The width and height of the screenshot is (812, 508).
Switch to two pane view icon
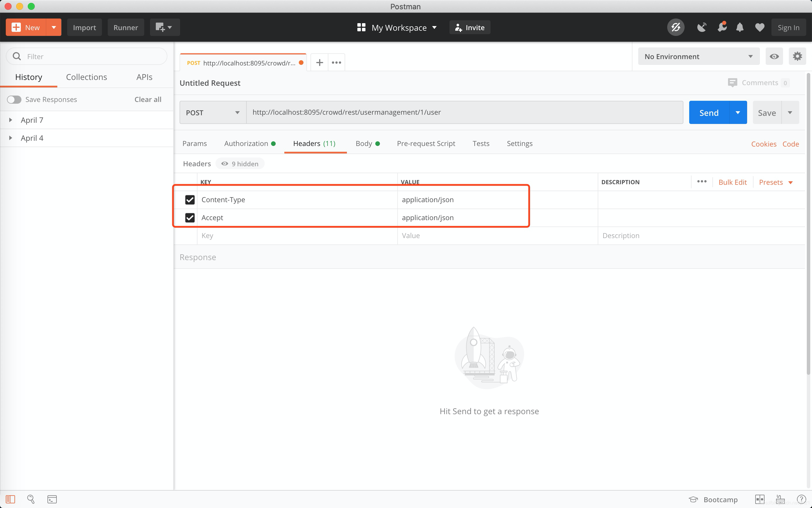(x=760, y=499)
